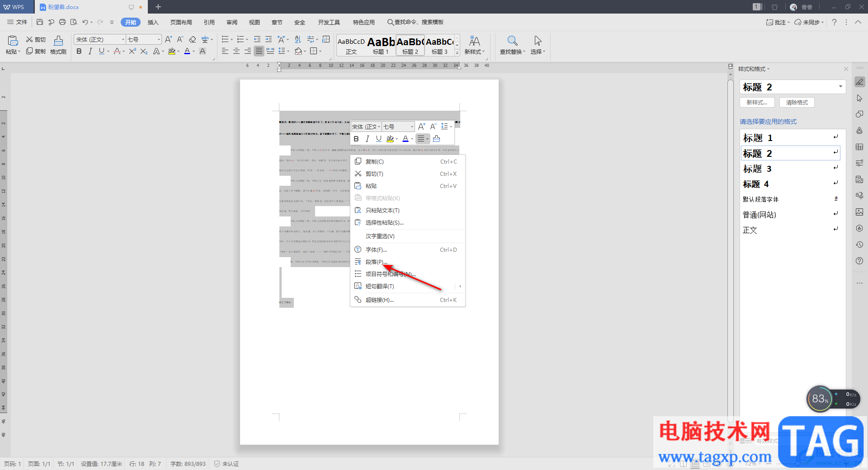Click the 清除格式 button

[x=797, y=103]
